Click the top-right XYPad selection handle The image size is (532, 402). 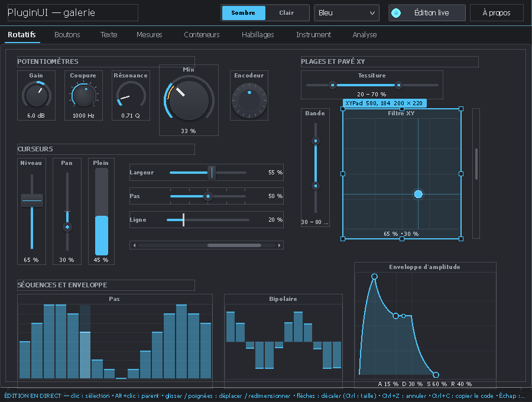point(460,109)
